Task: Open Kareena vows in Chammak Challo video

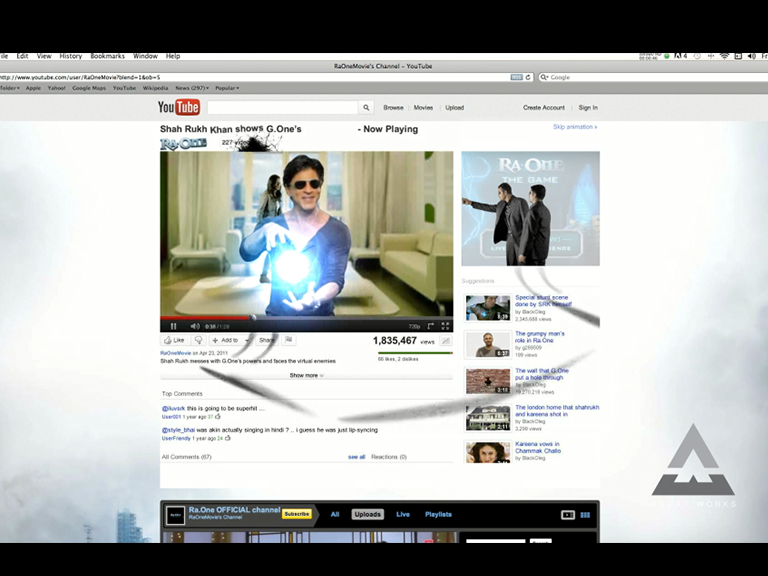Action: pos(538,447)
